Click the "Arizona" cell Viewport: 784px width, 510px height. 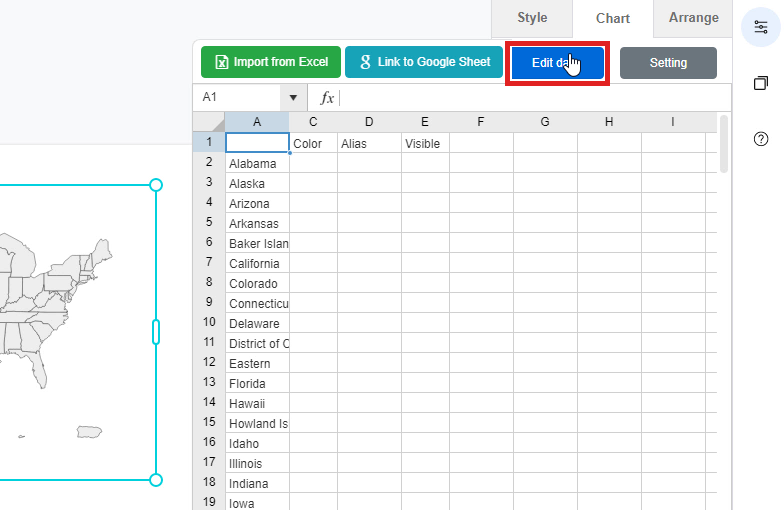tap(257, 204)
